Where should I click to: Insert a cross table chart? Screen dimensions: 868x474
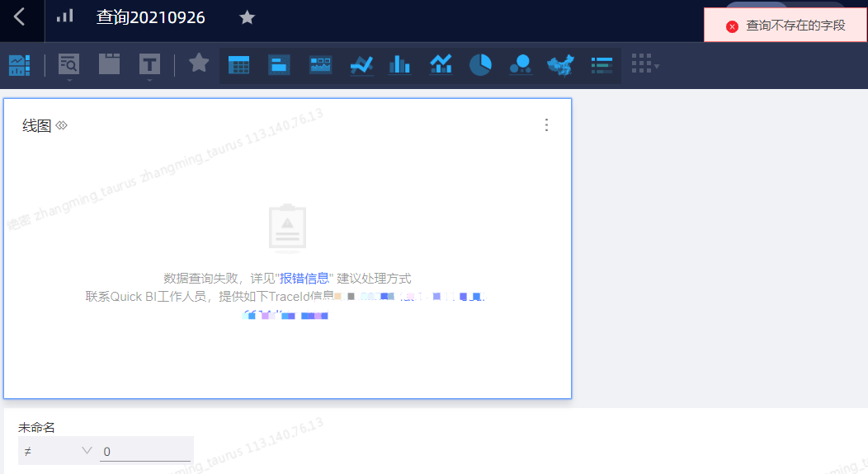239,65
